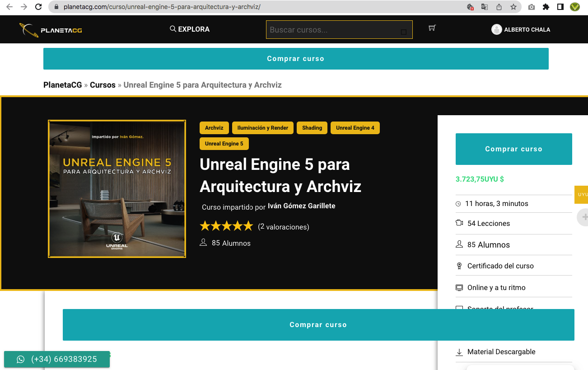
Task: Open the EXPLORA menu
Action: click(x=190, y=29)
